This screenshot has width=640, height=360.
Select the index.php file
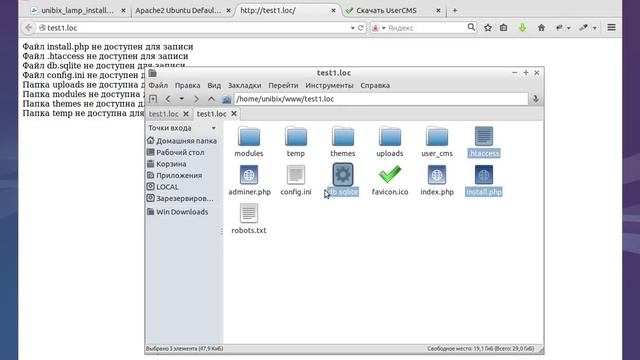[437, 180]
